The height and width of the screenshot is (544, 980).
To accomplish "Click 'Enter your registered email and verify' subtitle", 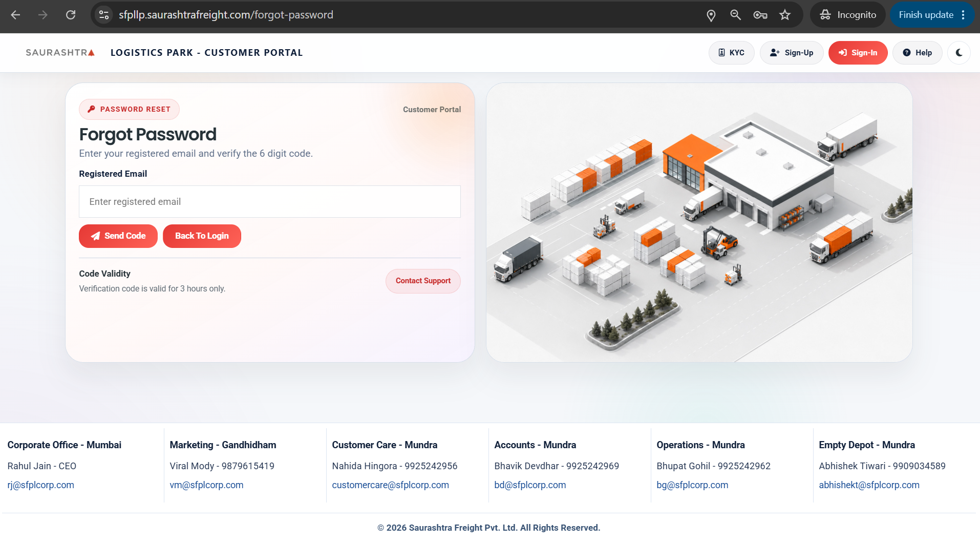I will coord(196,154).
